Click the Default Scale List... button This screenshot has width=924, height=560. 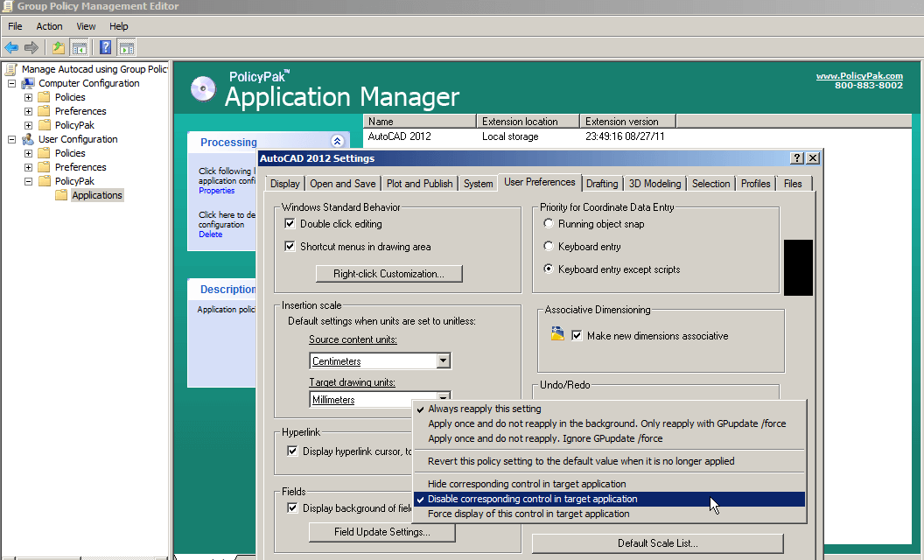coord(658,543)
